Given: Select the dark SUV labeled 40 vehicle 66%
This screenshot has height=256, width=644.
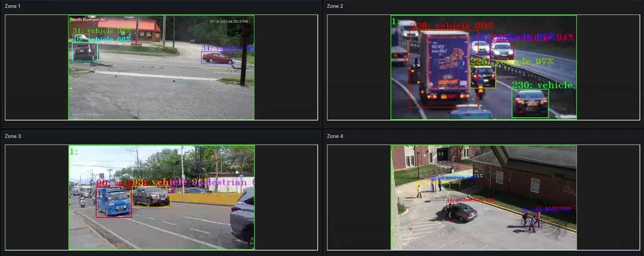Looking at the screenshot, I should 85,52.
